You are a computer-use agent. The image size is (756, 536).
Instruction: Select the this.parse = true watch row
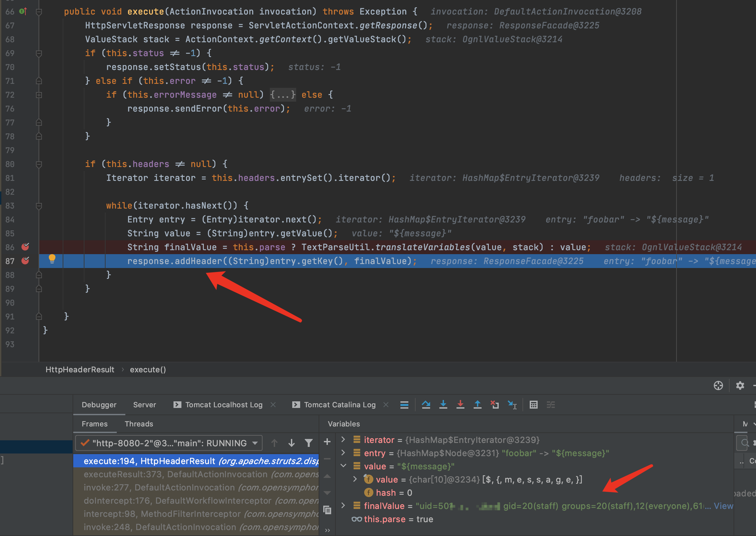[534, 519]
